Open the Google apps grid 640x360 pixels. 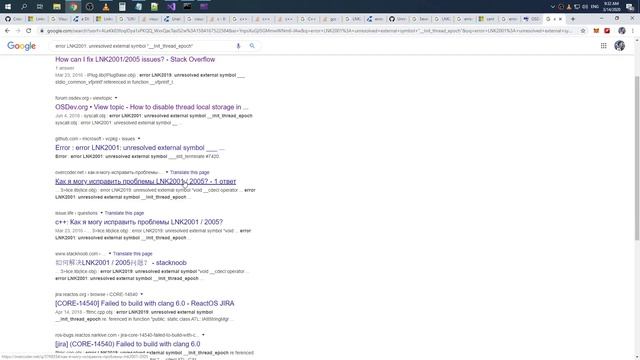[x=603, y=46]
